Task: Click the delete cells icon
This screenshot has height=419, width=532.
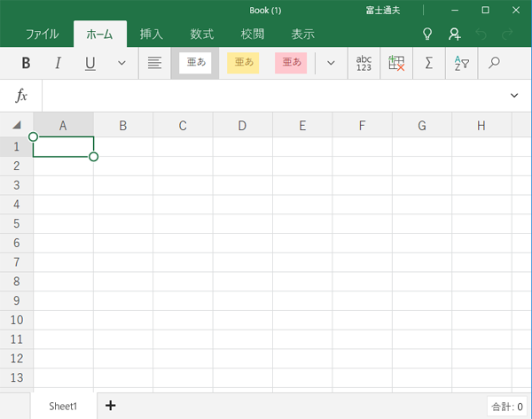Action: click(396, 63)
